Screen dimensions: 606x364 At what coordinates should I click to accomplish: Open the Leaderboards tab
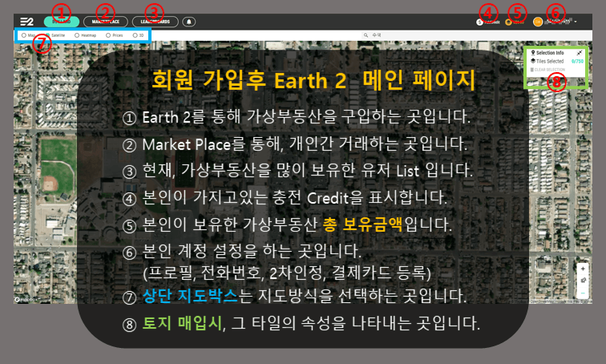pyautogui.click(x=155, y=22)
